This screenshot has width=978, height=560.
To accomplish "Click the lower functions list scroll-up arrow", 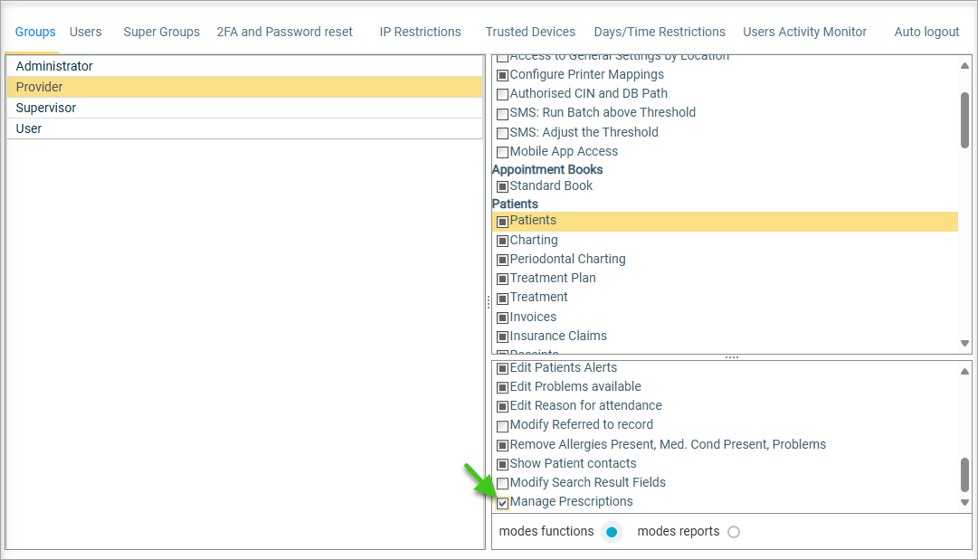I will pyautogui.click(x=965, y=371).
